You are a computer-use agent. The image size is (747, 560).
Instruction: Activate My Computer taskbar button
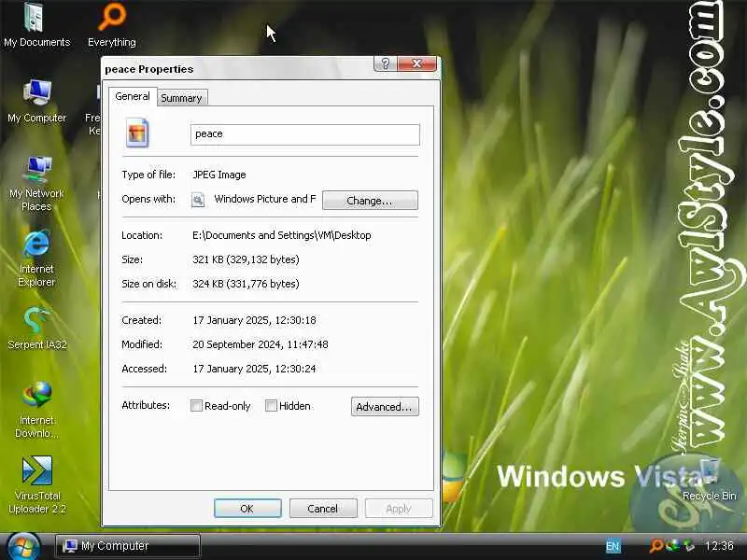[127, 546]
